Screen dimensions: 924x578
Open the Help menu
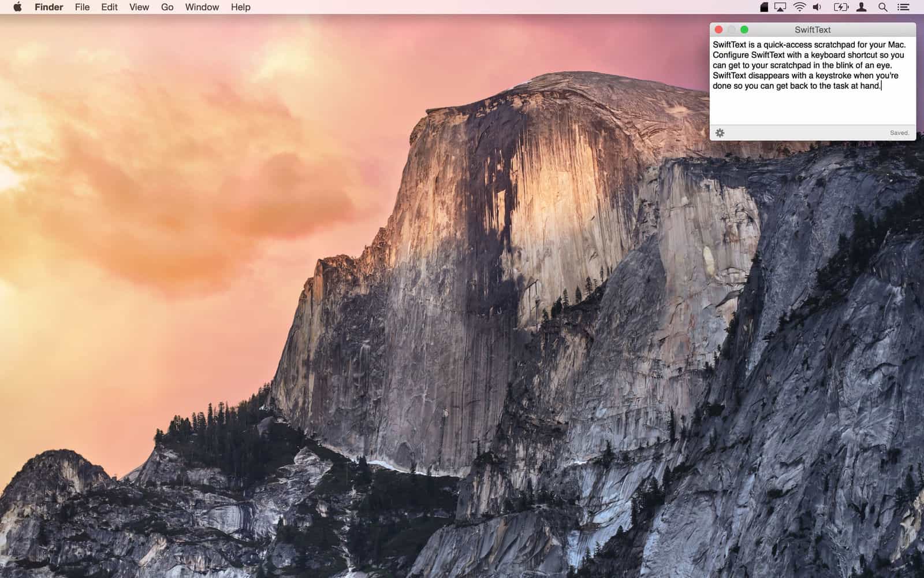click(x=240, y=7)
